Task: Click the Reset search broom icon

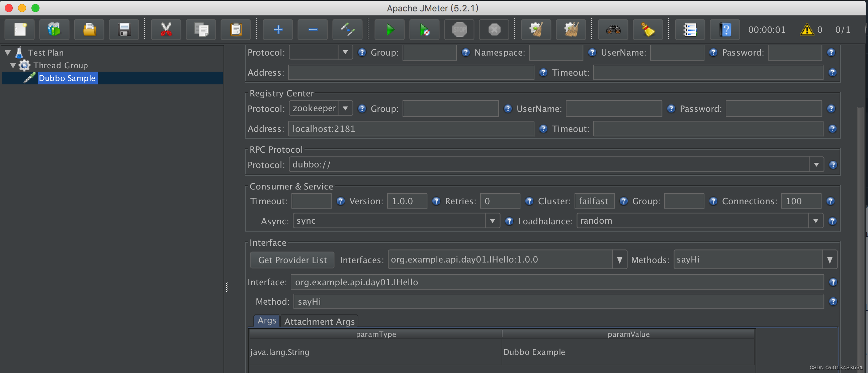Action: 648,30
